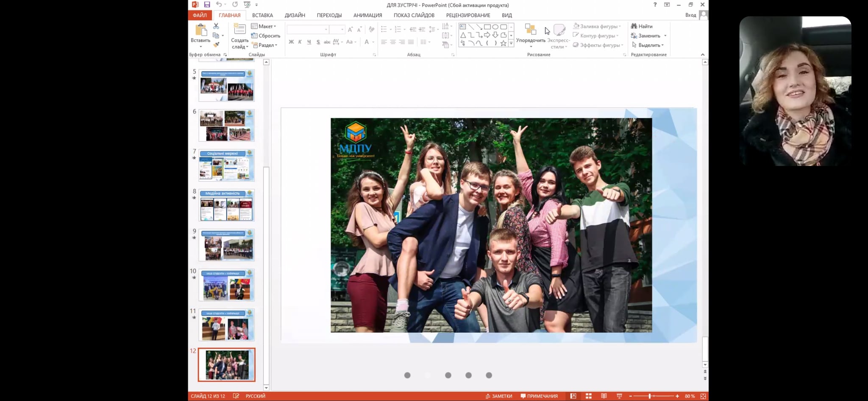Open Slide Sorter view in status bar
Image resolution: width=868 pixels, height=401 pixels.
tap(588, 396)
